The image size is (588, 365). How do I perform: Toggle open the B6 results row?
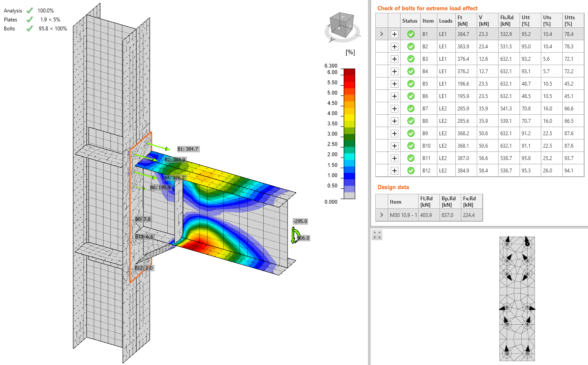(394, 96)
